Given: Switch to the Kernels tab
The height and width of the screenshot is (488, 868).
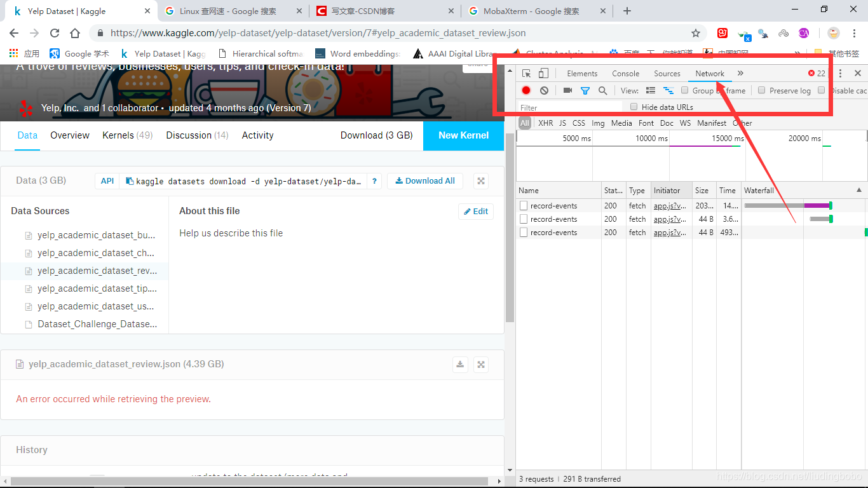Looking at the screenshot, I should tap(128, 135).
